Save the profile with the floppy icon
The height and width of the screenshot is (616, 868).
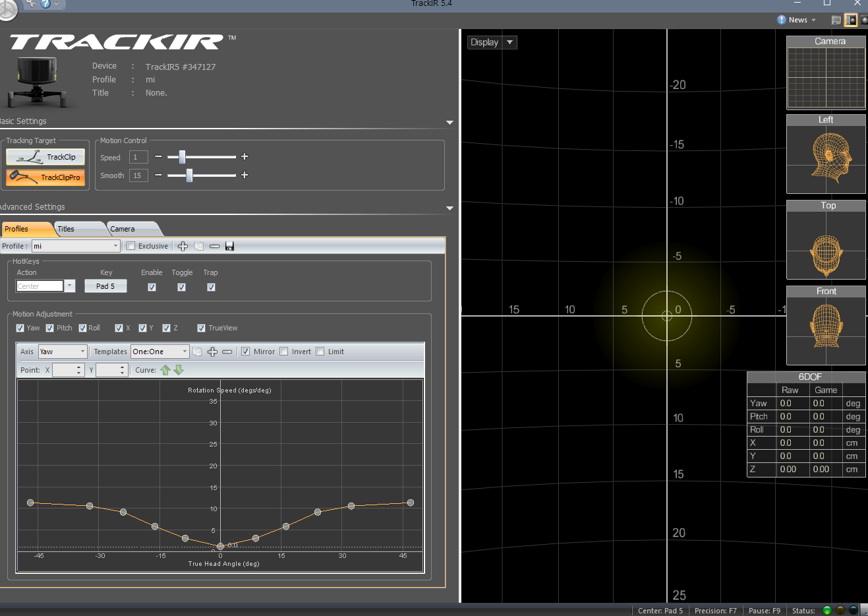229,246
